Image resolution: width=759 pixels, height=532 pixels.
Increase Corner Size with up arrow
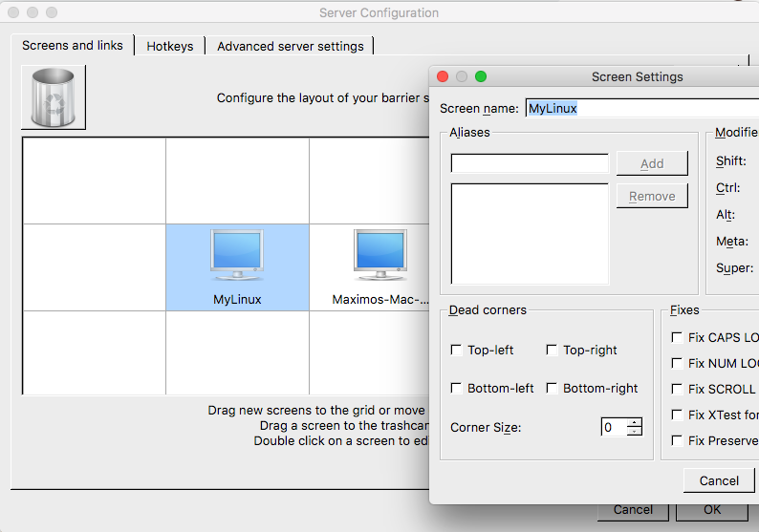[635, 422]
